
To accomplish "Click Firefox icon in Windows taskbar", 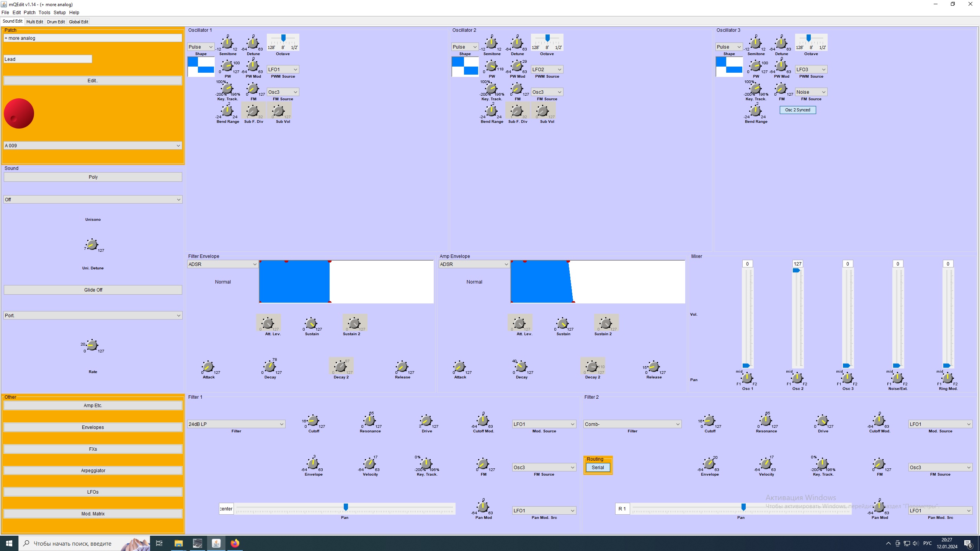I will (235, 543).
